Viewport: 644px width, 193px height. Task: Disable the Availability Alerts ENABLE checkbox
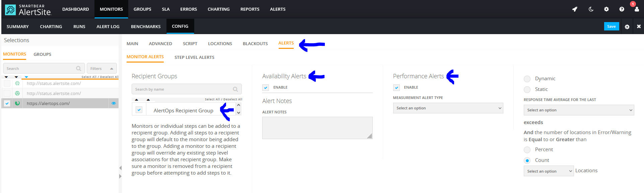pos(266,88)
